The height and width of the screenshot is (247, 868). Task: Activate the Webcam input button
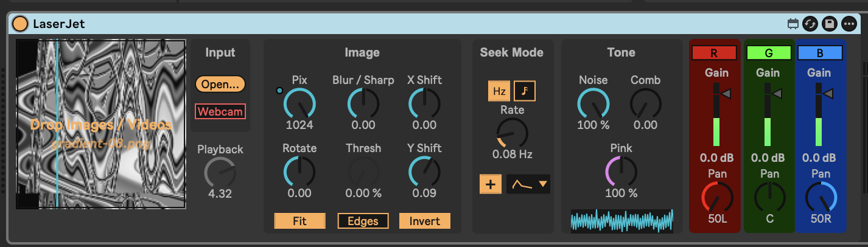click(x=220, y=111)
